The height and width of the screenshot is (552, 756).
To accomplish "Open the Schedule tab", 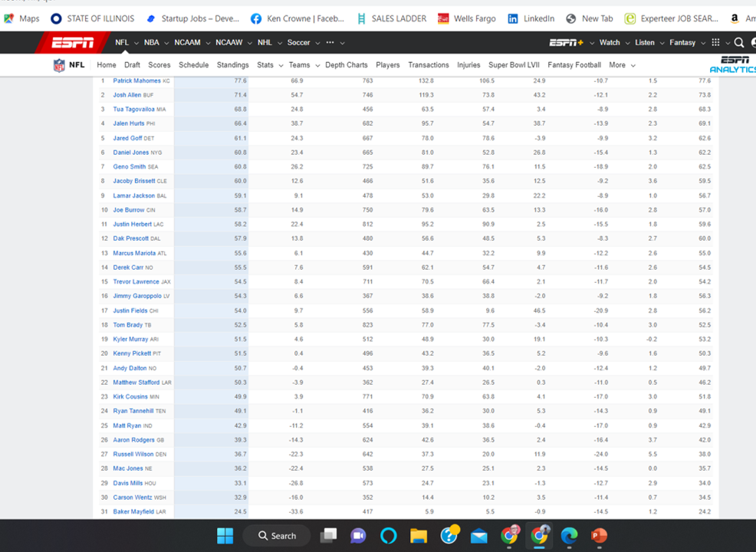I will click(194, 65).
